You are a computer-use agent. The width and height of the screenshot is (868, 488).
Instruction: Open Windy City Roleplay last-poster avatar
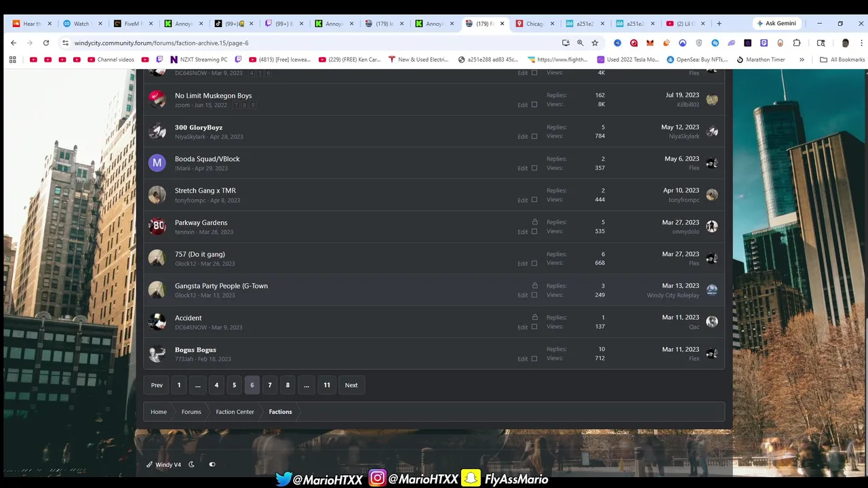point(712,290)
